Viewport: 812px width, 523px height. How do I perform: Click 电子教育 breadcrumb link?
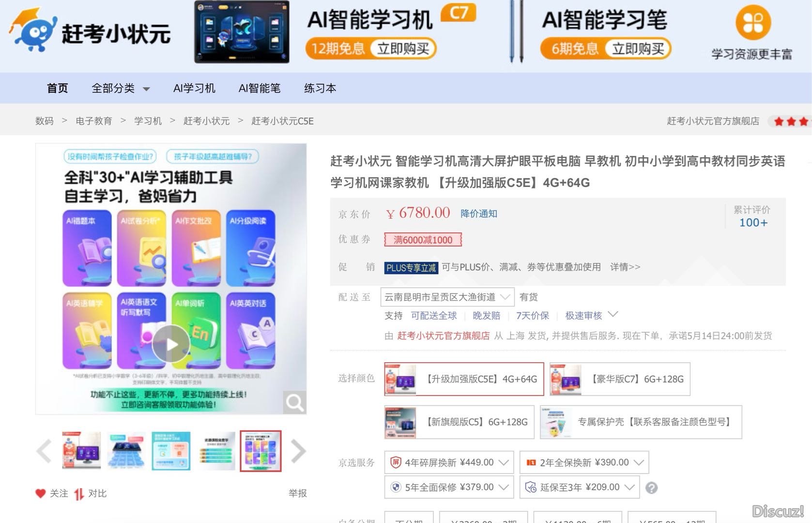coord(94,121)
